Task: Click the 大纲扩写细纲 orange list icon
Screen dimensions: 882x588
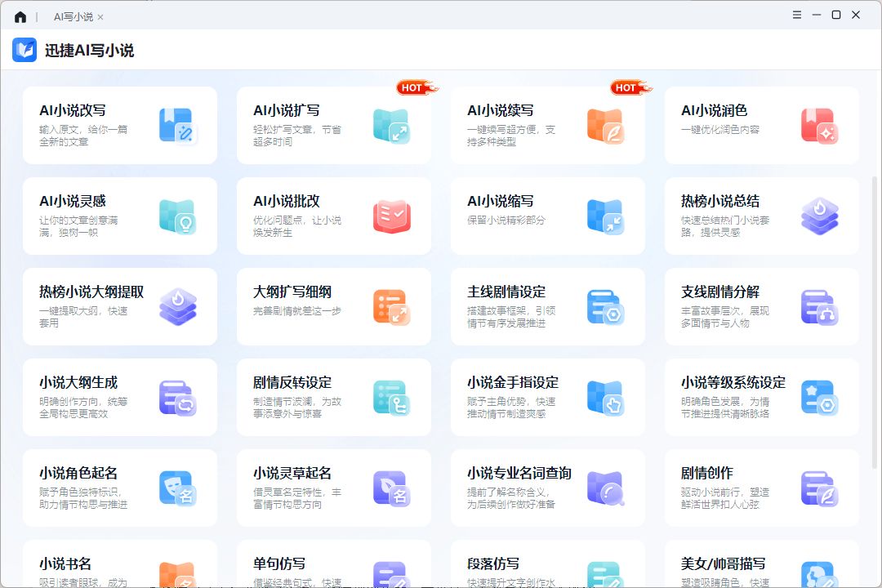Action: (391, 307)
